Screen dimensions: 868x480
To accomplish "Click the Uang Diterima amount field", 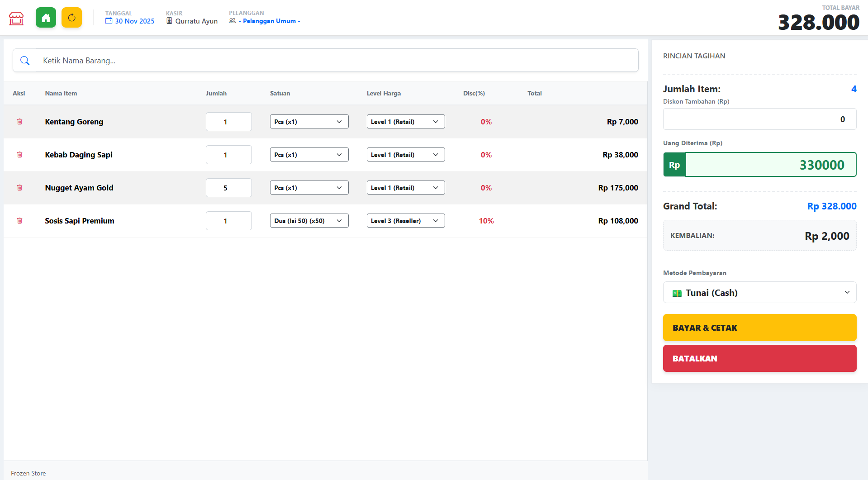I will point(770,165).
